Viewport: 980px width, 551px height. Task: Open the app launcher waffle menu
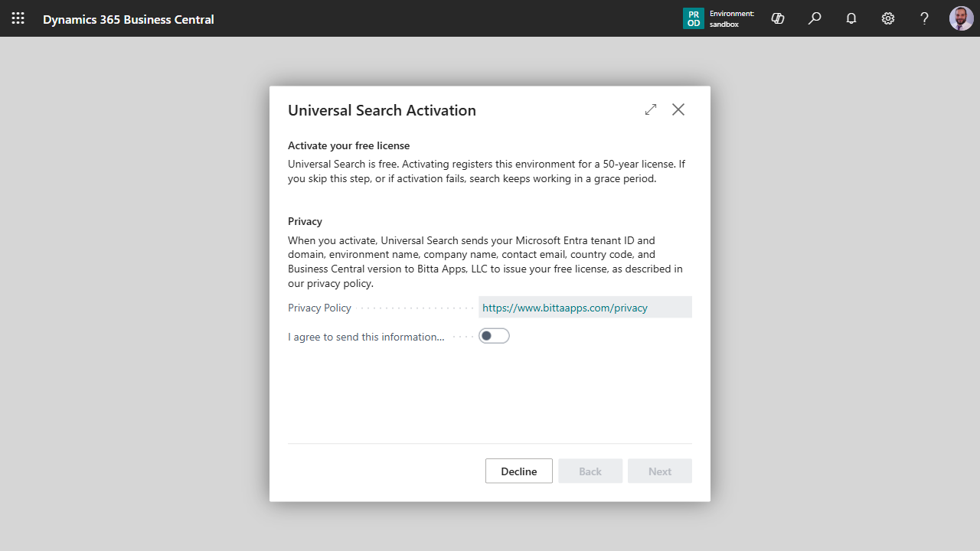coord(18,18)
